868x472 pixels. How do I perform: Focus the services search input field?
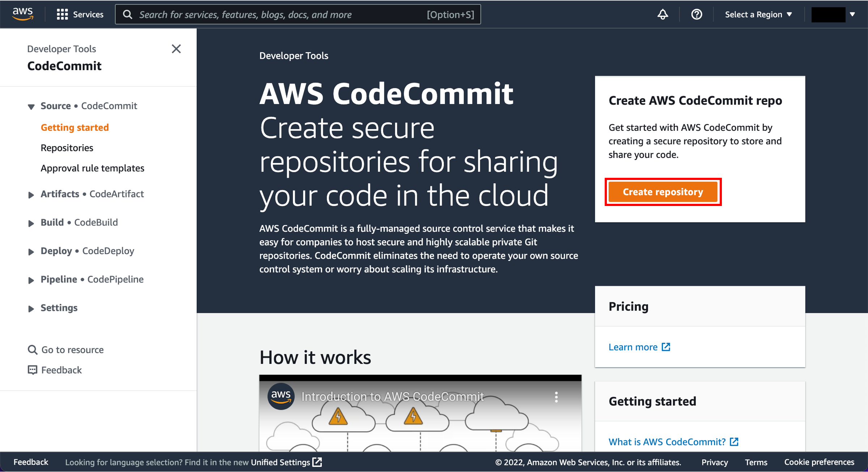tap(298, 14)
